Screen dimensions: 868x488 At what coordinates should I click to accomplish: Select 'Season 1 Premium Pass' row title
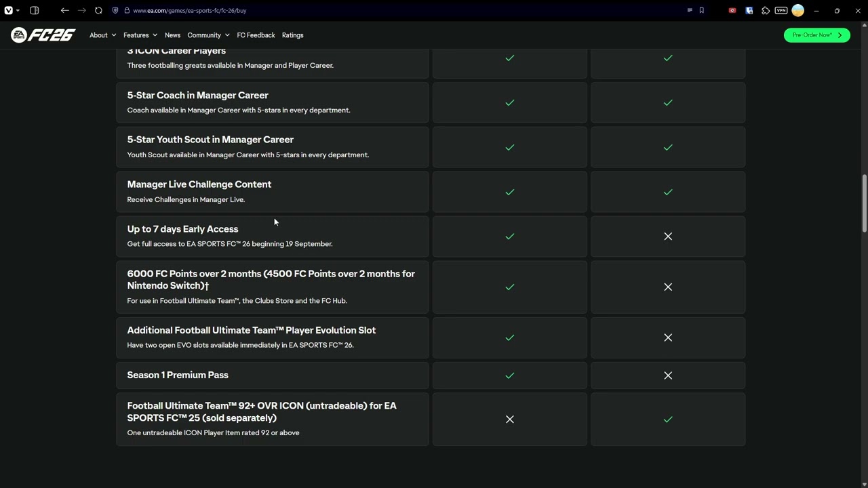point(178,375)
